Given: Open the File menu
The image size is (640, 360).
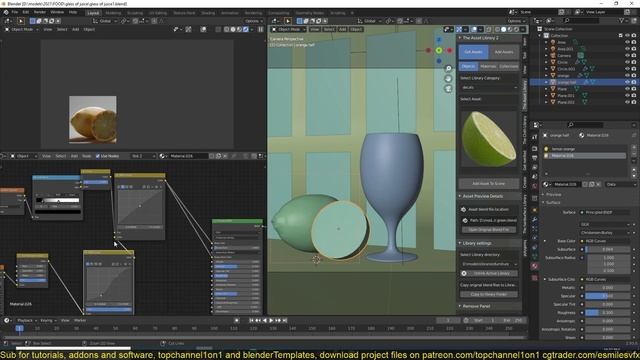Looking at the screenshot, I should click(15, 12).
